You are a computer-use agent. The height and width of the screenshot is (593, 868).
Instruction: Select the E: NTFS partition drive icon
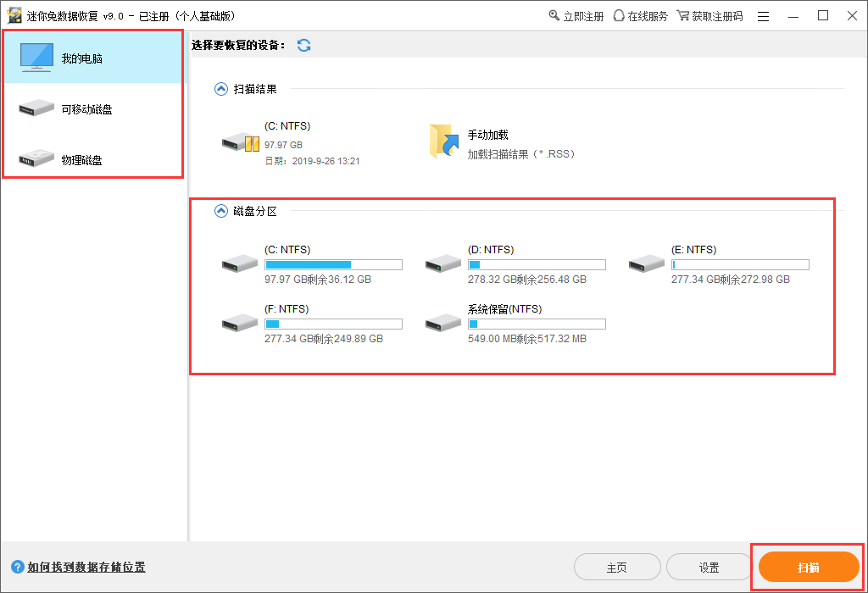tap(647, 263)
